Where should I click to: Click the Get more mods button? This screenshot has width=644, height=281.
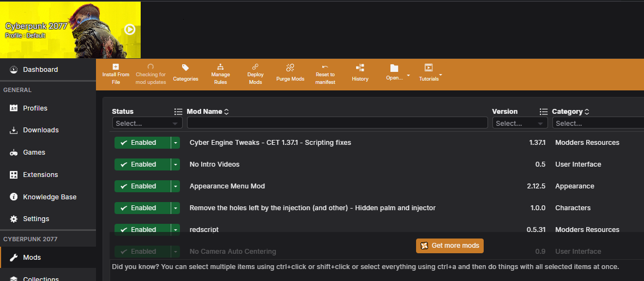click(450, 246)
